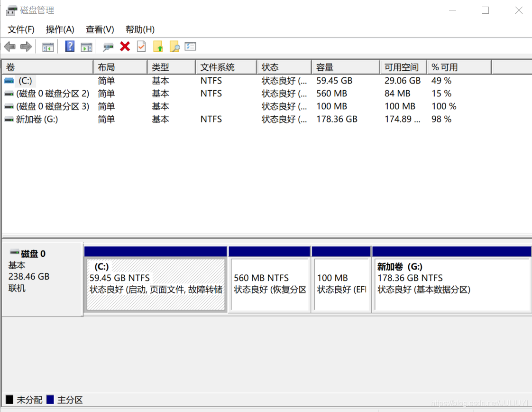Click the Disk 0 drive icon in lower pane
Image resolution: width=532 pixels, height=412 pixels.
click(x=14, y=253)
